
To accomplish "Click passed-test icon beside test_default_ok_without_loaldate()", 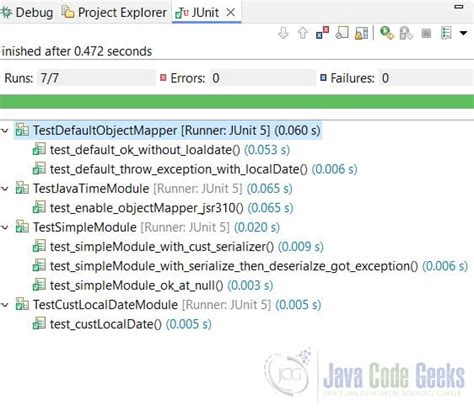I will pyautogui.click(x=39, y=150).
